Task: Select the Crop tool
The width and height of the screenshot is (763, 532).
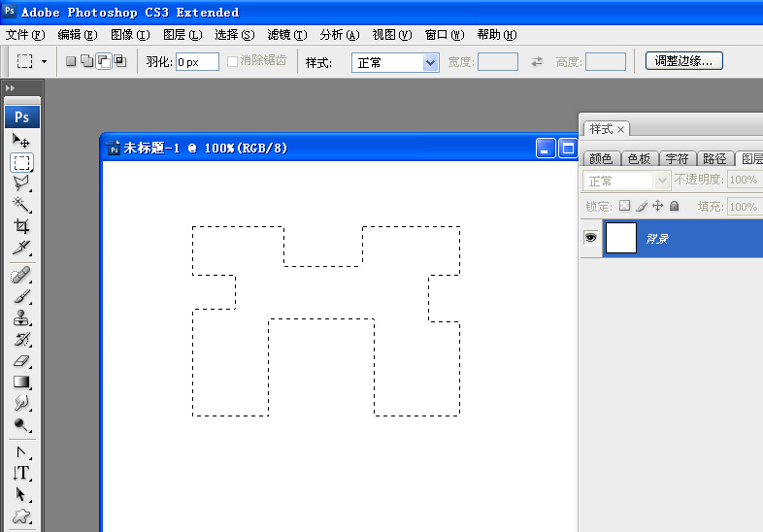Action: coord(21,226)
